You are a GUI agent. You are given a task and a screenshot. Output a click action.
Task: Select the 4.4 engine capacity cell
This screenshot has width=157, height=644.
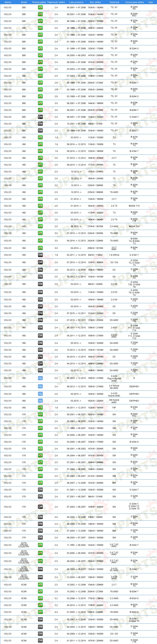pyautogui.click(x=56, y=612)
